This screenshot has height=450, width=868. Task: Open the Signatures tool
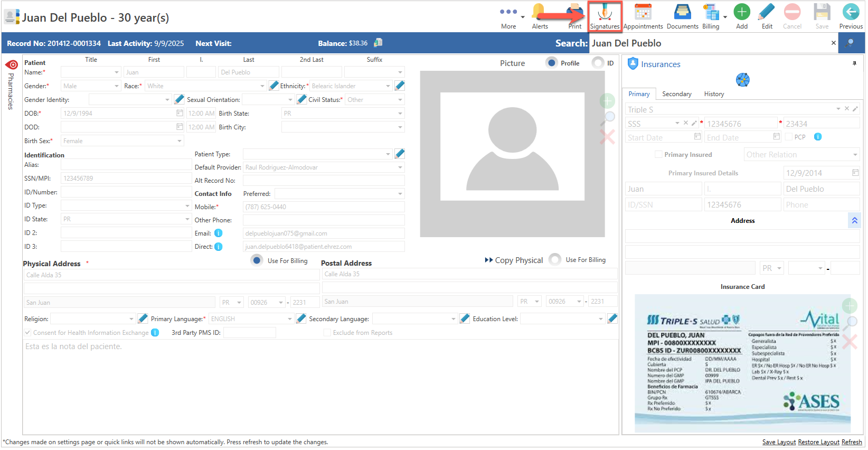605,16
